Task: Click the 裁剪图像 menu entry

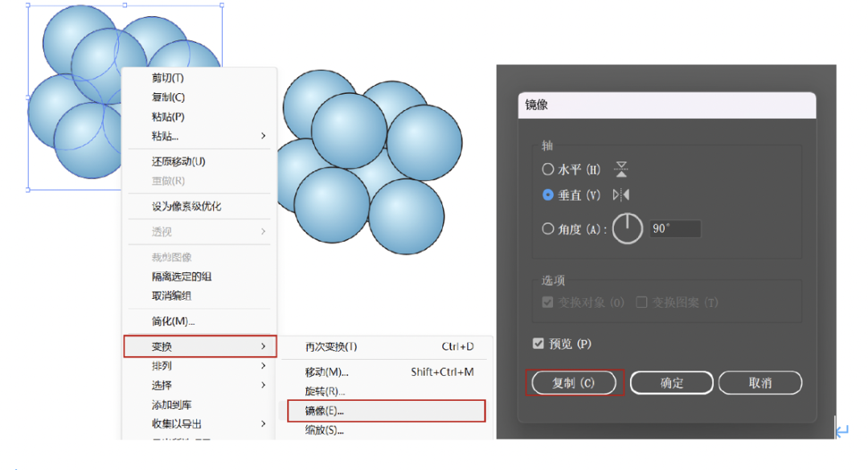Action: click(172, 257)
